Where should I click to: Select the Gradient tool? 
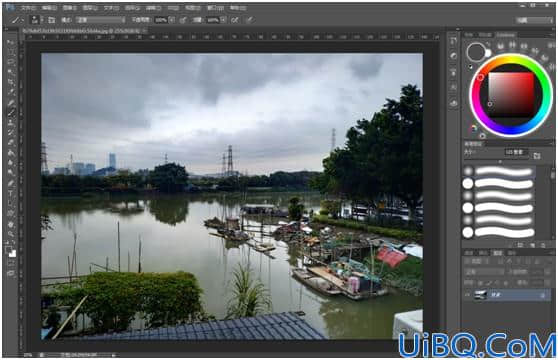tap(11, 153)
